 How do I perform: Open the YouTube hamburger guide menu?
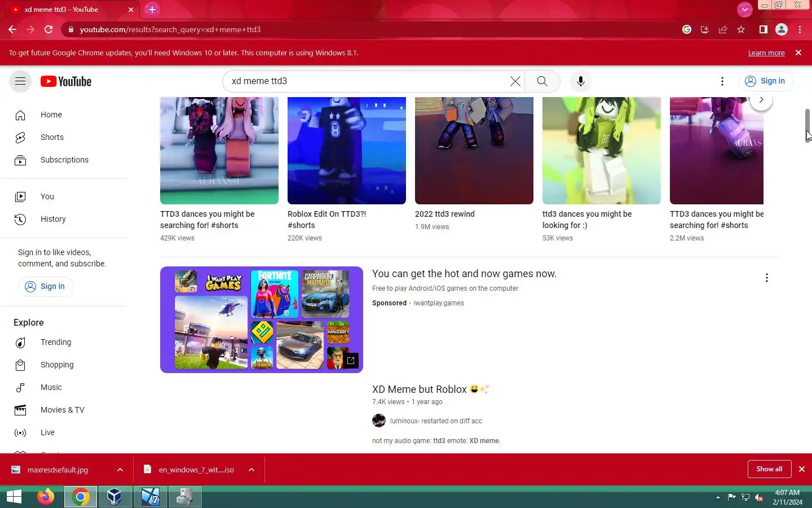[x=20, y=81]
